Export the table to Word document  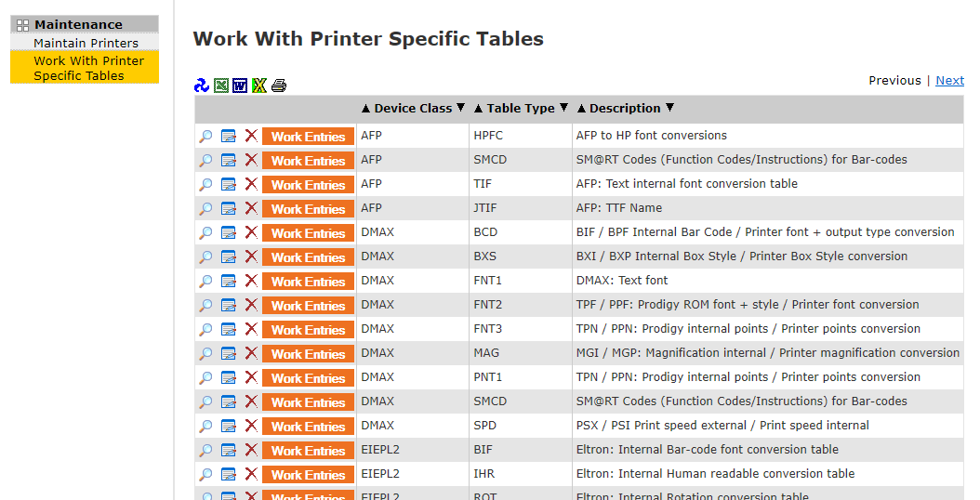pyautogui.click(x=240, y=86)
